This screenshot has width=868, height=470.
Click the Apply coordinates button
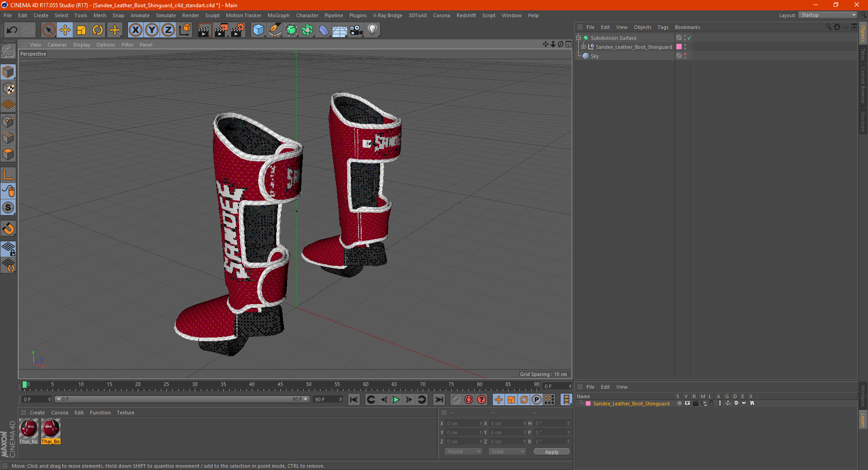pyautogui.click(x=552, y=451)
